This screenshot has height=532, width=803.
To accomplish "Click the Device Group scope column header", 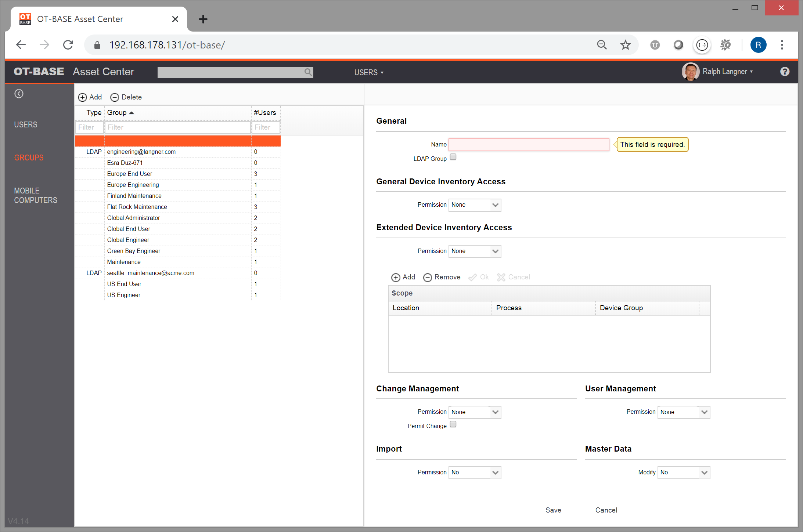I will click(x=647, y=308).
